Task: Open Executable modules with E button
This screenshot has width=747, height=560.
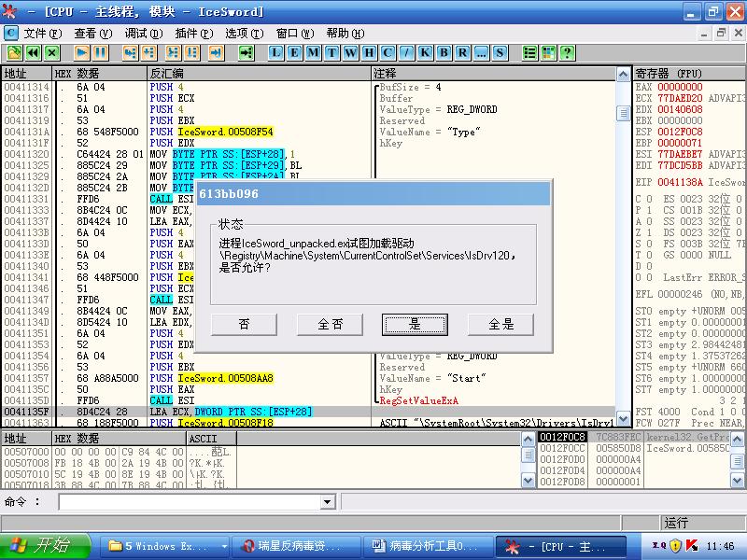Action: point(294,53)
